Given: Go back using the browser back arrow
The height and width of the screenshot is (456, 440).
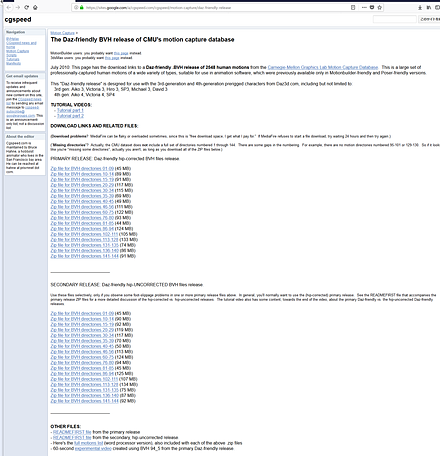Looking at the screenshot, I should [x=9, y=7].
